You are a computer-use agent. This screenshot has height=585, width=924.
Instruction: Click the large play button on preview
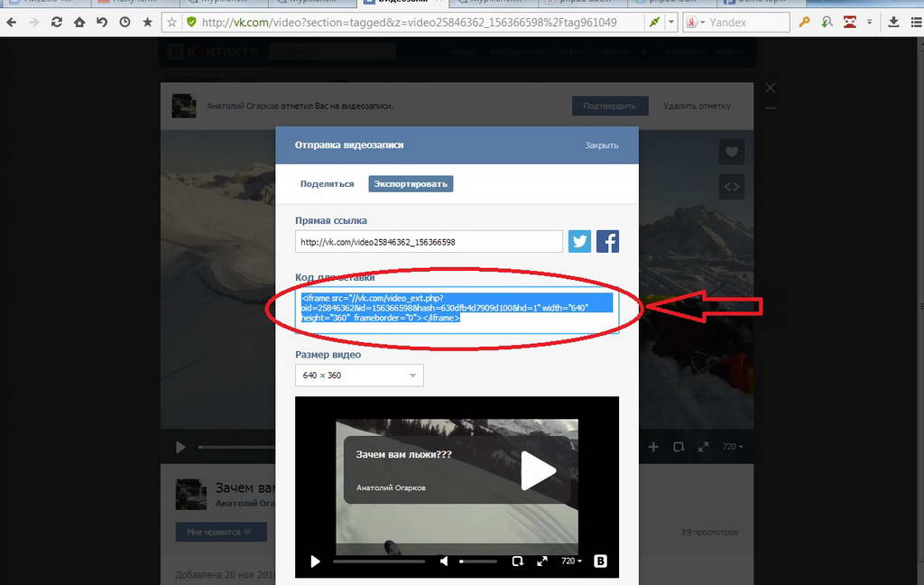pos(538,470)
